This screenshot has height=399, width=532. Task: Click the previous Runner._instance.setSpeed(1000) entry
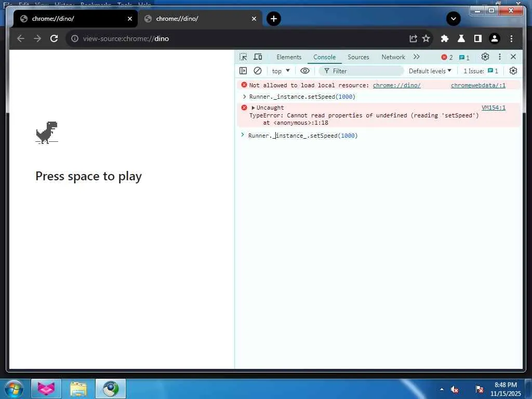click(x=302, y=97)
